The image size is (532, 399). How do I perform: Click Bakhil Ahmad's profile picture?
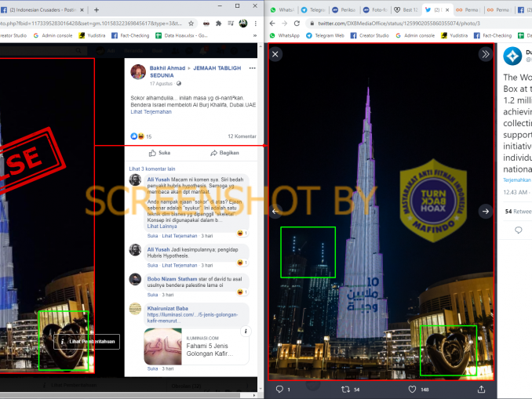[x=138, y=72]
